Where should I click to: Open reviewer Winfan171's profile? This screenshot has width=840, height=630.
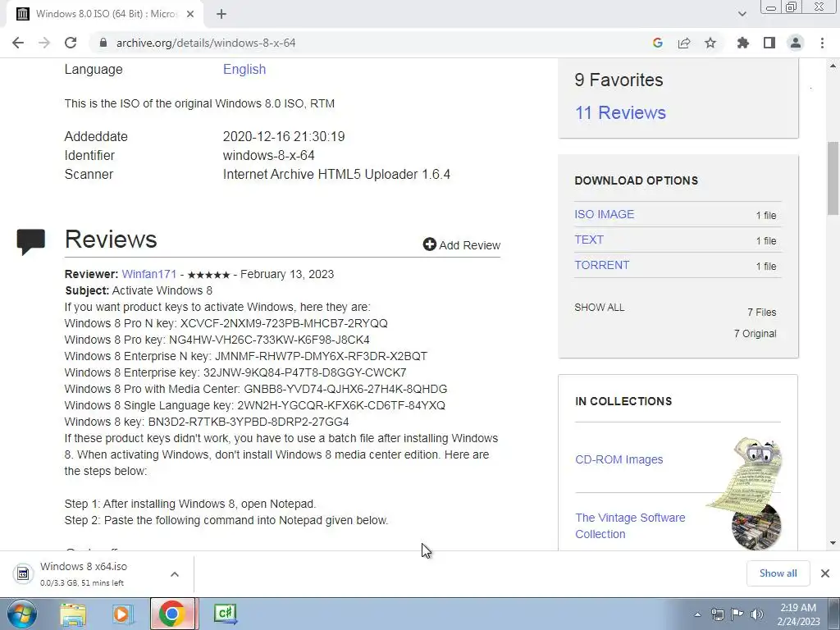(149, 274)
